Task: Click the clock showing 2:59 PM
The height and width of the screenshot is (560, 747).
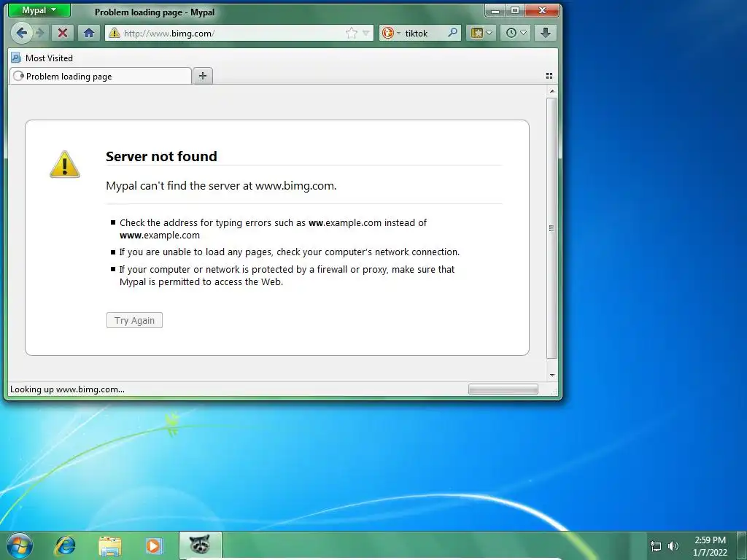Action: click(x=710, y=546)
